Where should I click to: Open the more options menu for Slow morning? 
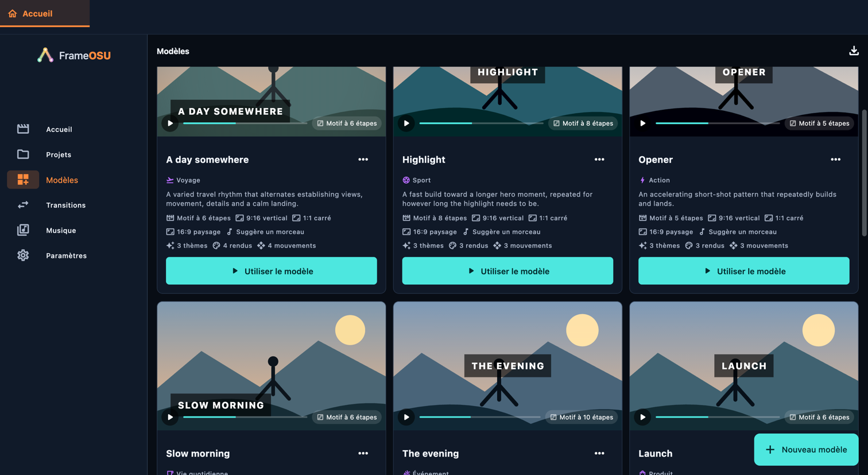click(x=363, y=454)
